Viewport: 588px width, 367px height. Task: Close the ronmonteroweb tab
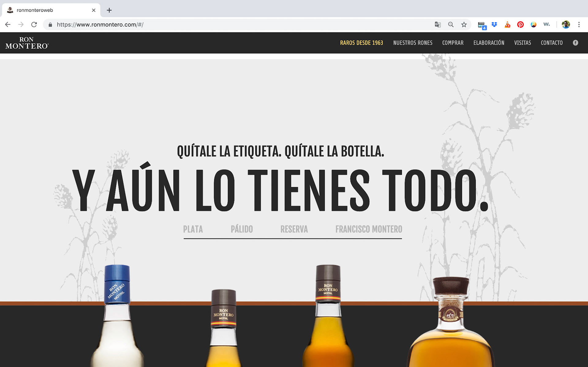pyautogui.click(x=94, y=10)
